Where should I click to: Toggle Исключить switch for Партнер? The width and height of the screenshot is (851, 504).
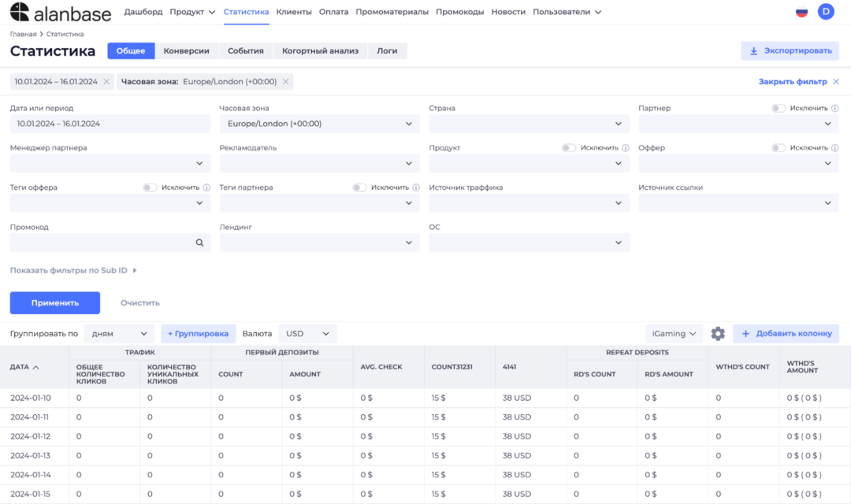[779, 109]
